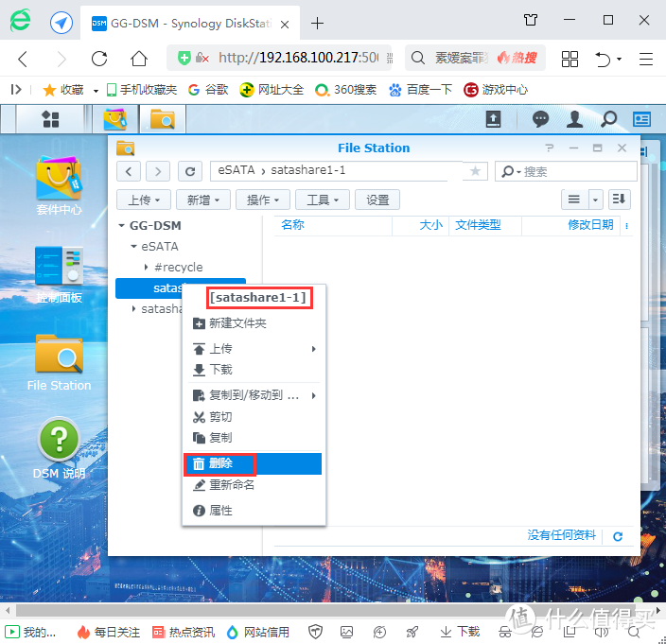666x644 pixels.
Task: Open File Station desktop shortcut
Action: pyautogui.click(x=59, y=362)
